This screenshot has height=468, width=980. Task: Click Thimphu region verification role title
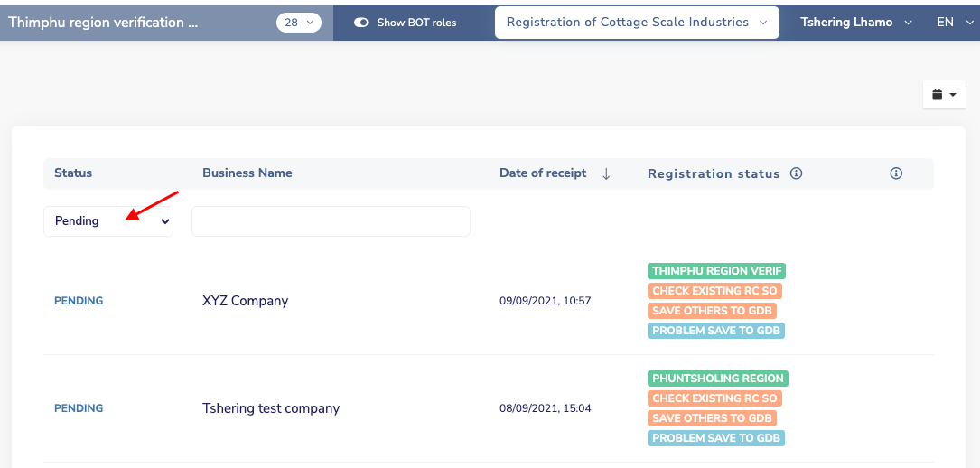(x=105, y=23)
